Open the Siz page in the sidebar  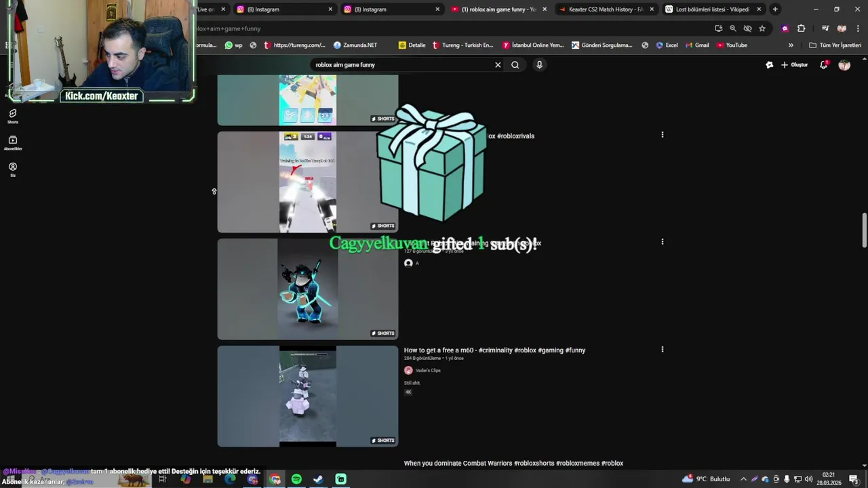click(12, 169)
